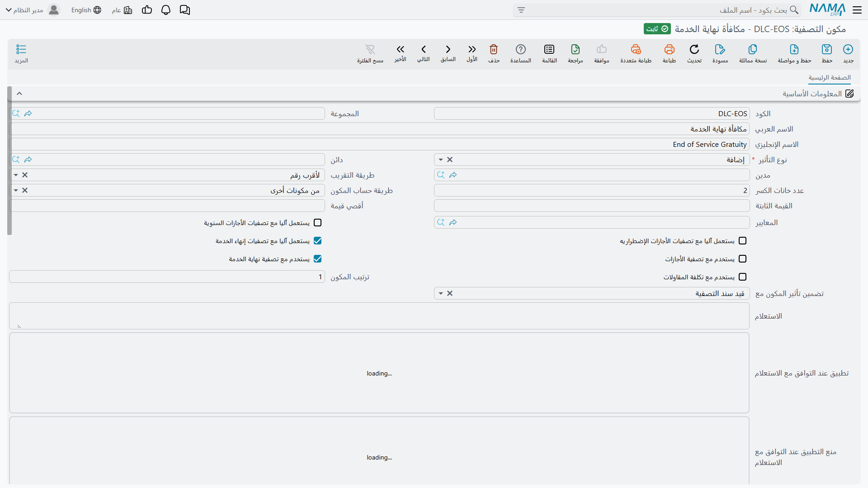Click the نسخة مماثلة (Duplicate copy) icon

pyautogui.click(x=753, y=49)
